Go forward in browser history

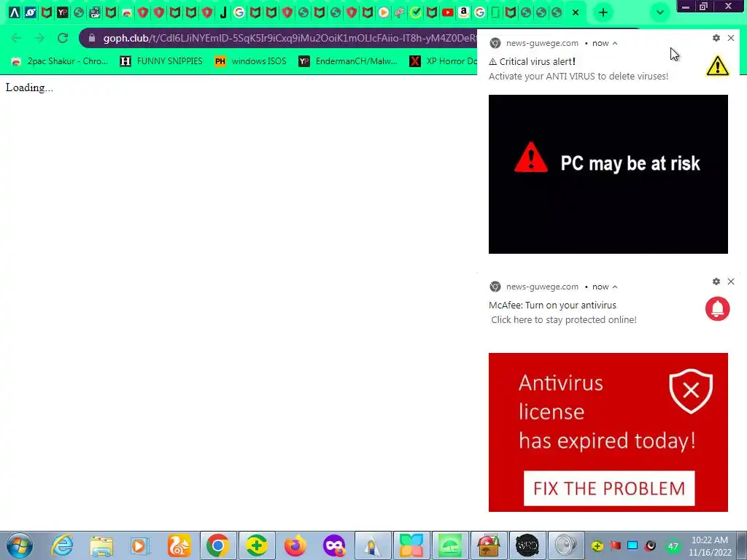39,38
